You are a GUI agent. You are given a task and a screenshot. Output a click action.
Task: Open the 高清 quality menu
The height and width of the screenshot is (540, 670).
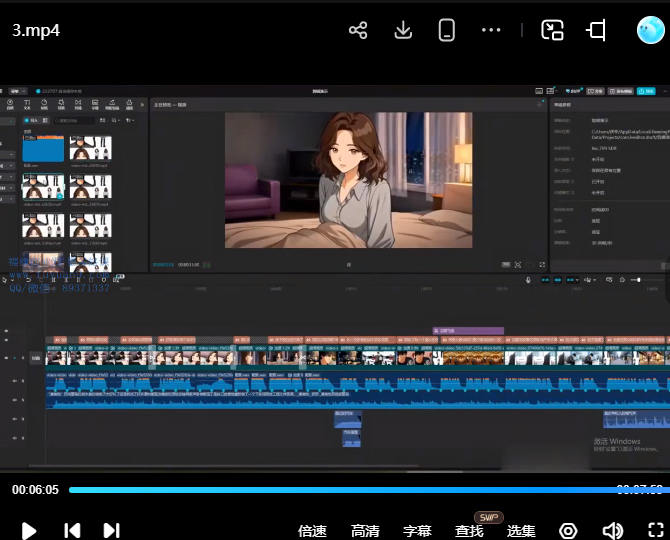365,531
